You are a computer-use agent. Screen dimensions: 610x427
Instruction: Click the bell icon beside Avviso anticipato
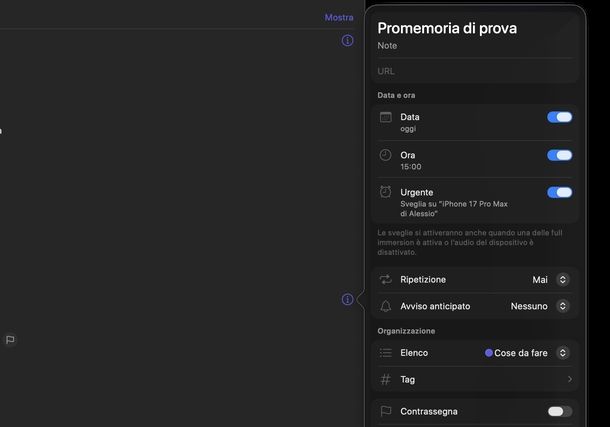[x=386, y=306]
